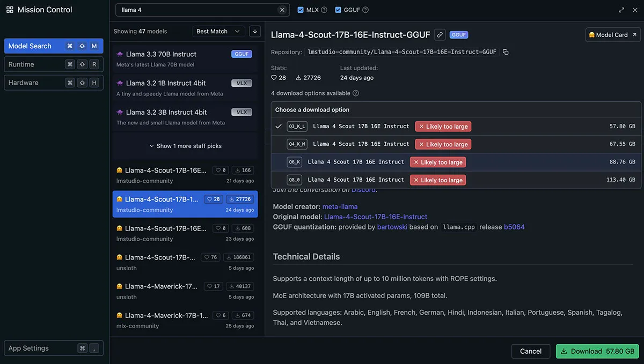Select the Llama-4-Scout result from 23 days ago

point(185,233)
